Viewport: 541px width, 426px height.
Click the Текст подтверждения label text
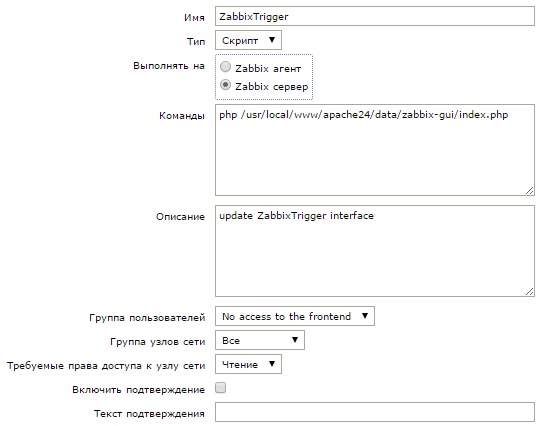[149, 414]
